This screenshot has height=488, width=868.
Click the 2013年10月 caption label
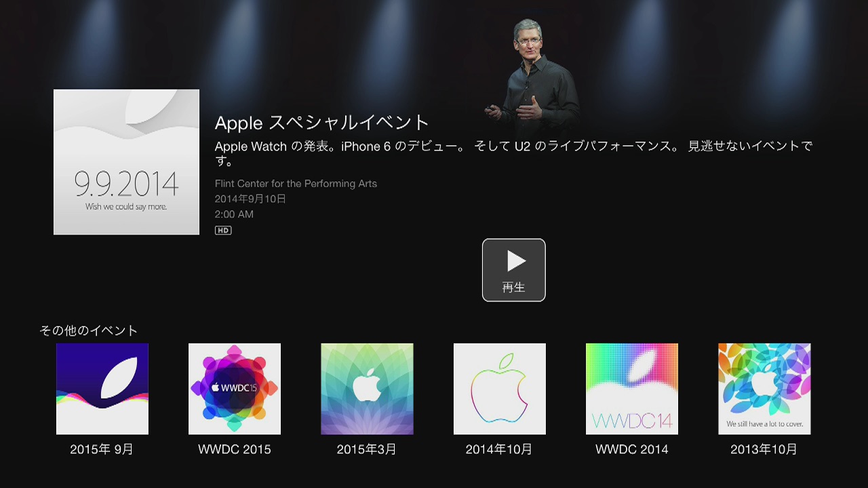click(x=764, y=449)
